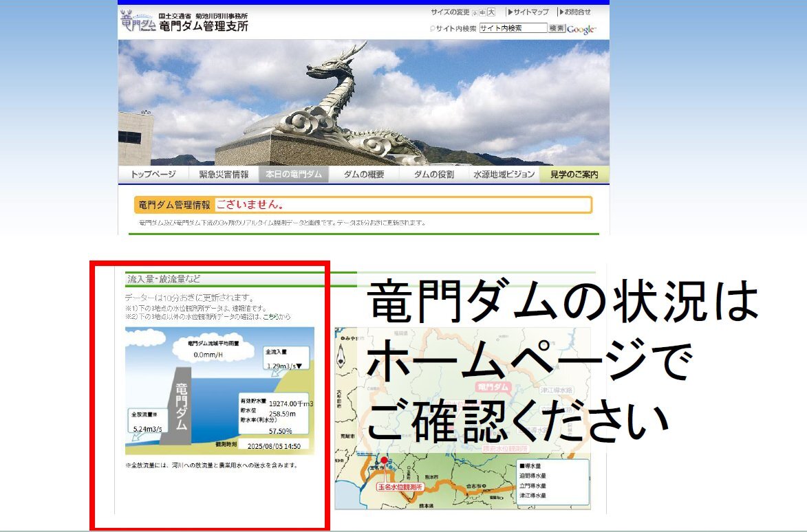Click the 0.0mm/H rainfall value
The height and width of the screenshot is (532, 807).
click(x=208, y=355)
